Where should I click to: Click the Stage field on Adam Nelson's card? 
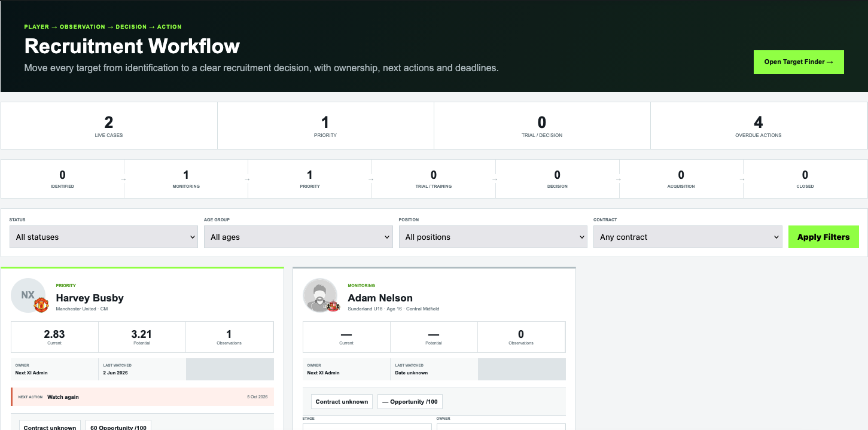pyautogui.click(x=367, y=427)
